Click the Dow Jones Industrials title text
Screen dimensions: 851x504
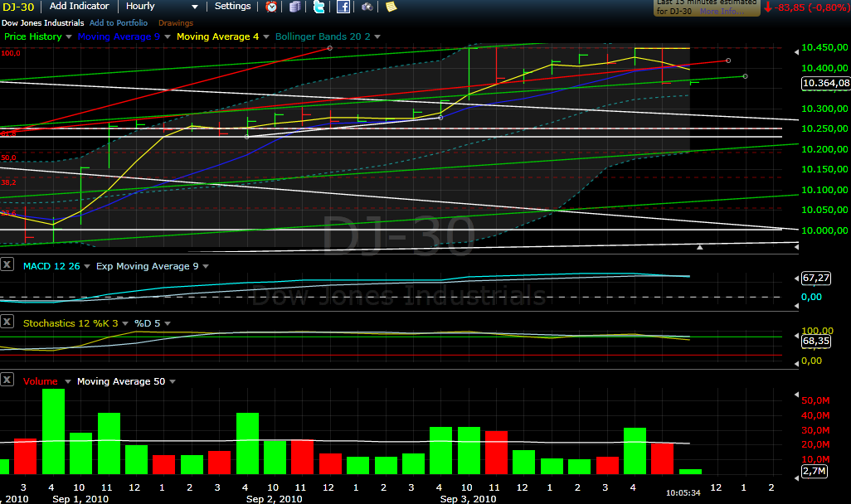click(x=43, y=22)
